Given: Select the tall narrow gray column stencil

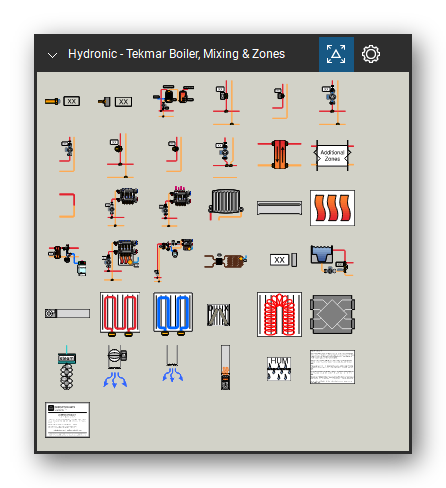Looking at the screenshot, I should [x=225, y=368].
